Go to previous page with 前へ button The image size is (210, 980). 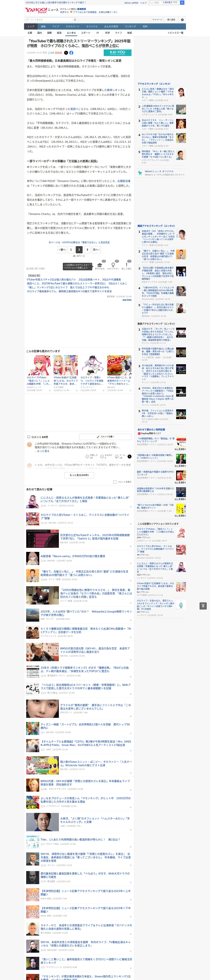[x=62, y=250]
